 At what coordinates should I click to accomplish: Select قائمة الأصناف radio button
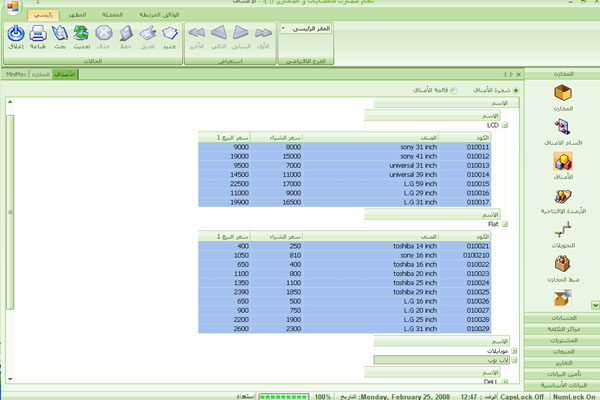click(452, 90)
